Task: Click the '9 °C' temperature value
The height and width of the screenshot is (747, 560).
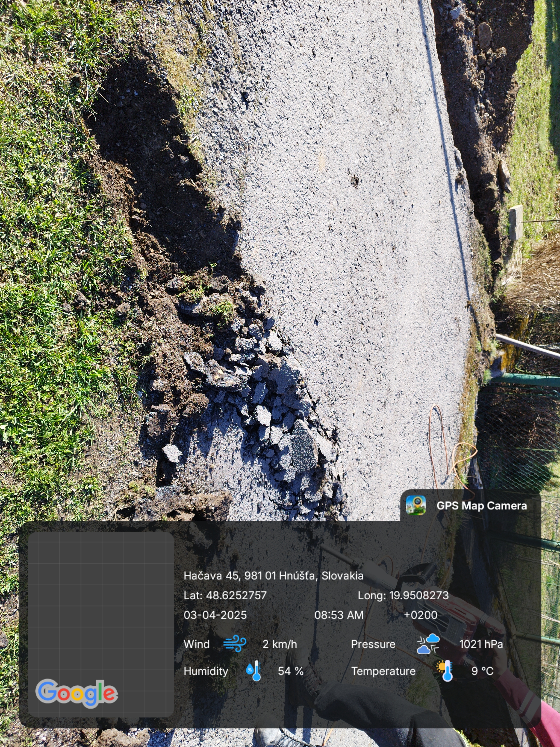Action: tap(482, 671)
